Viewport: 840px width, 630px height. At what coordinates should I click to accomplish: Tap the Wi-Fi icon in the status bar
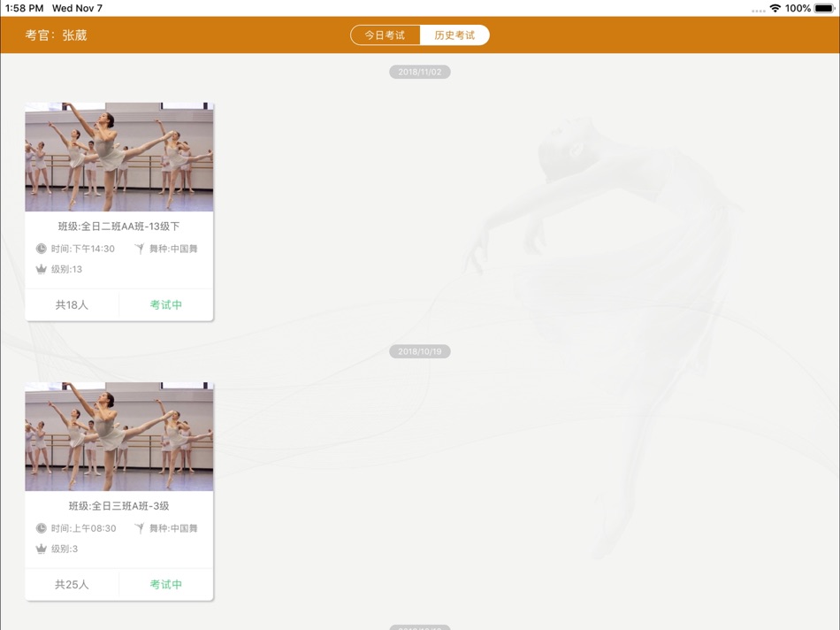(775, 8)
